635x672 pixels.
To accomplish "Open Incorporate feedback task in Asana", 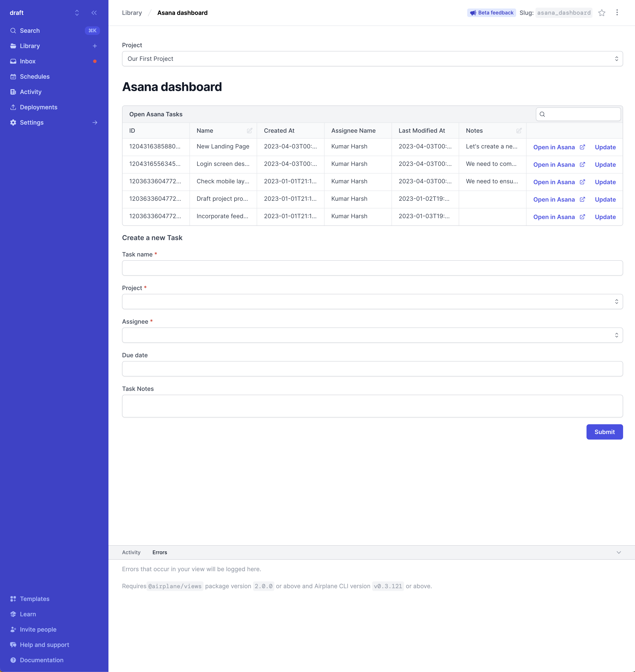I will pyautogui.click(x=559, y=217).
